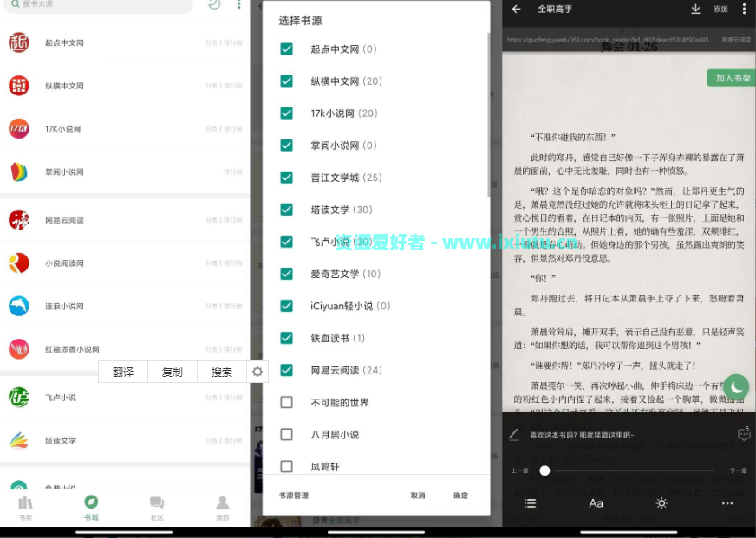Choose 复制 in the text popup
Viewport: 756px width, 538px height.
173,372
